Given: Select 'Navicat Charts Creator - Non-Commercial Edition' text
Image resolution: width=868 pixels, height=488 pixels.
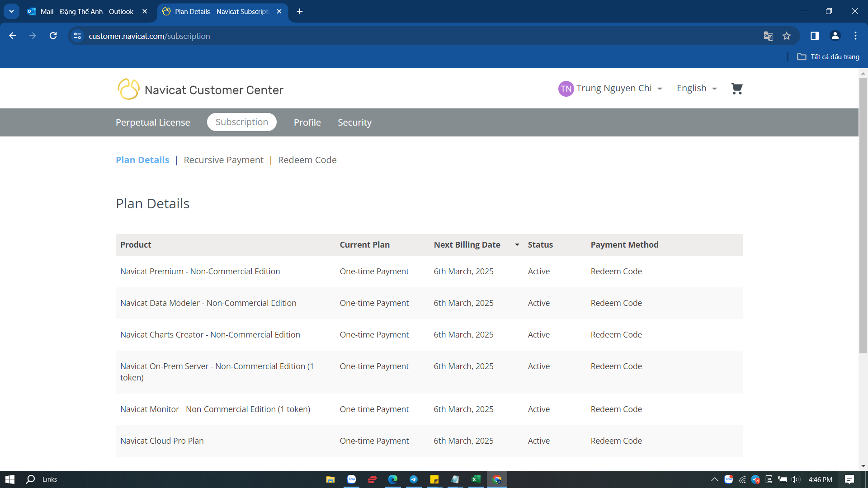Looking at the screenshot, I should [x=210, y=335].
